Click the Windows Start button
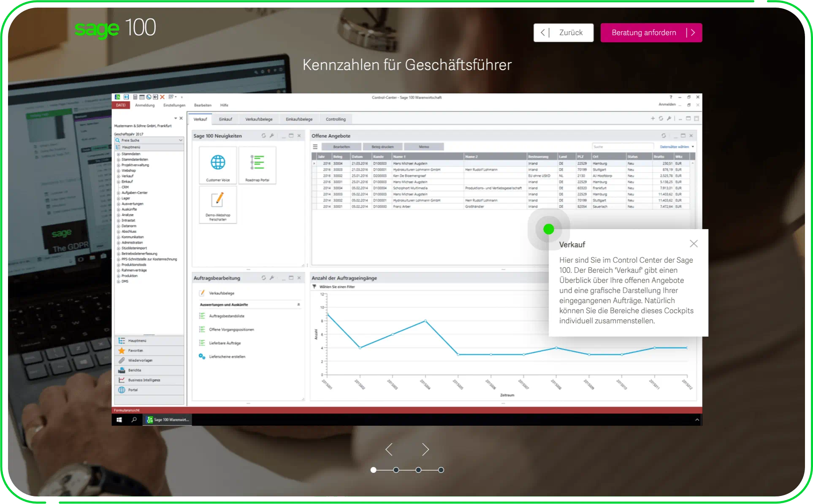Viewport: 813px width, 504px height. (119, 420)
